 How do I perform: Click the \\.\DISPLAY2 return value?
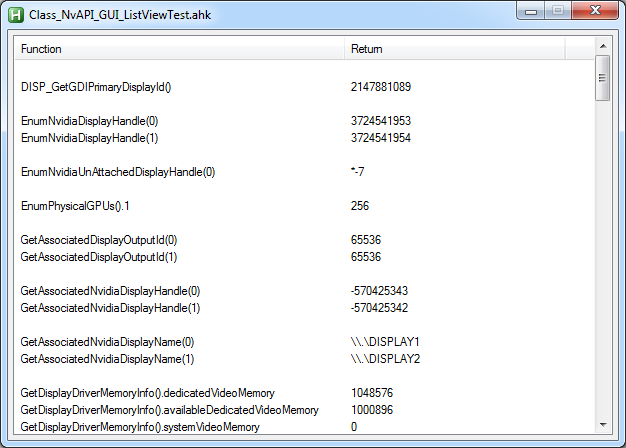pos(385,359)
